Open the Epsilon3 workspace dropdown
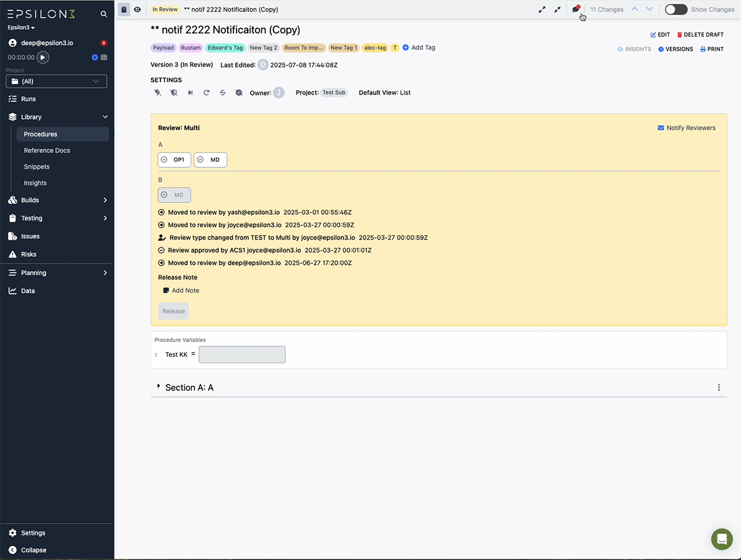This screenshot has width=741, height=560. [x=21, y=28]
